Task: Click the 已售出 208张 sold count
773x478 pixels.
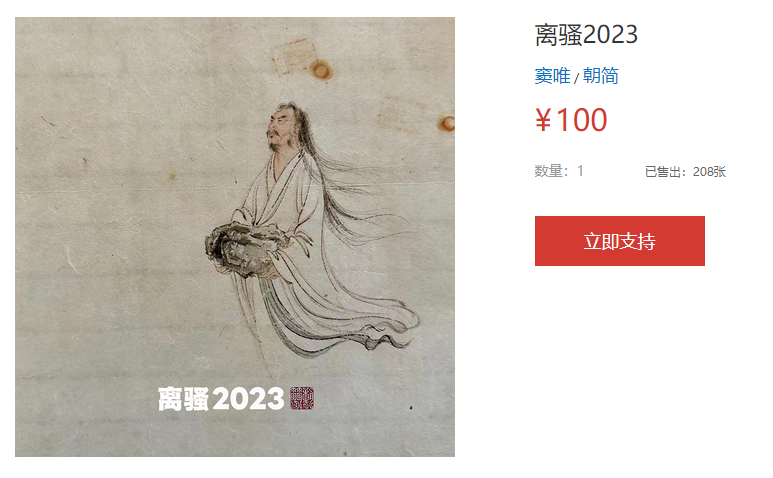Action: [685, 171]
